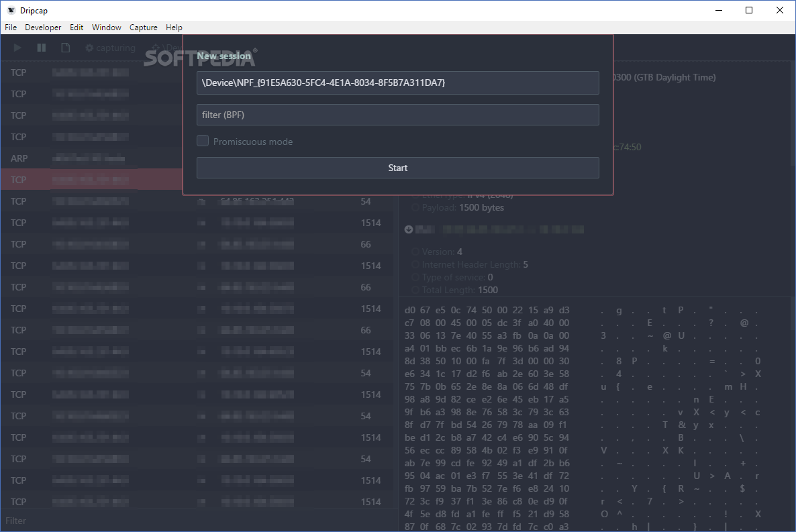
Task: Focus the filter (BPF) input field
Action: point(397,115)
